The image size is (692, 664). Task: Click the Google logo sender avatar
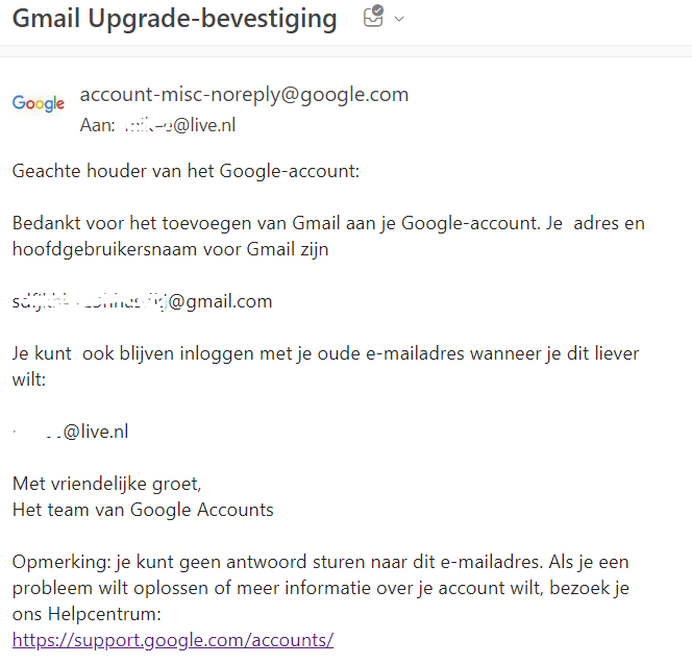(38, 103)
